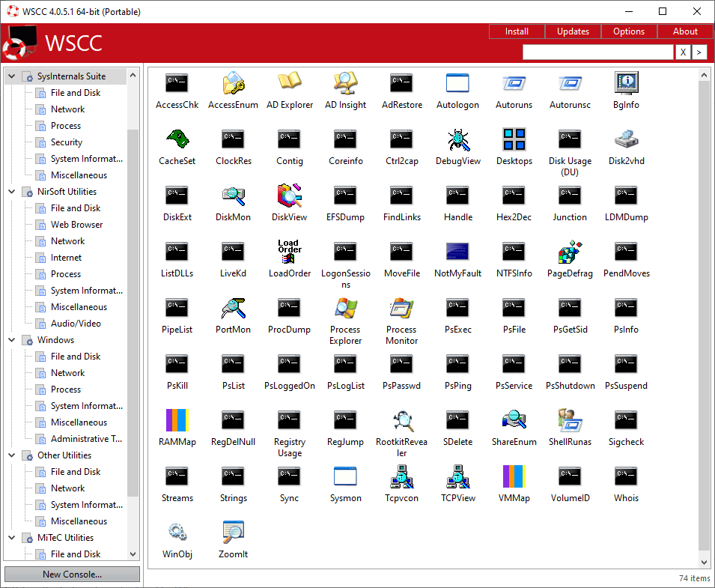Screen dimensions: 715x588
Task: Open the Install tab
Action: [x=517, y=31]
